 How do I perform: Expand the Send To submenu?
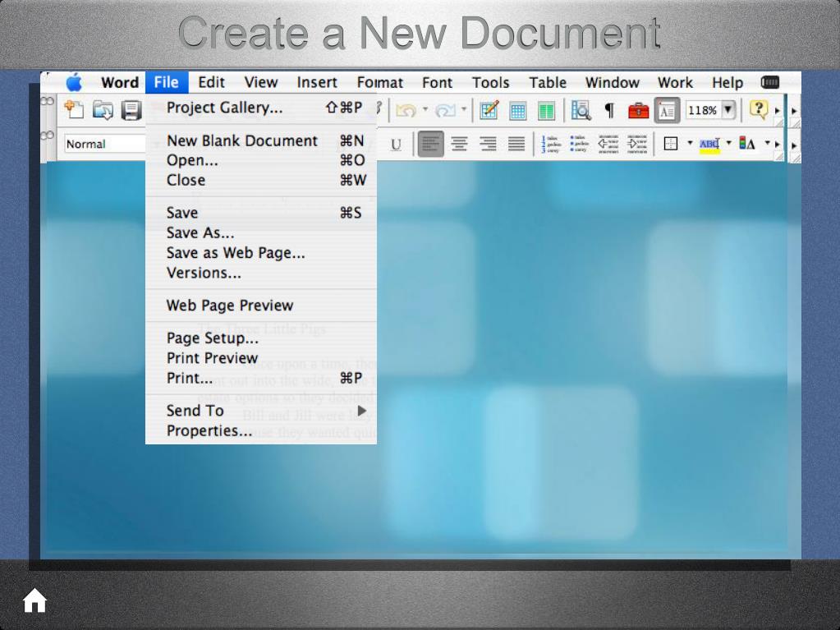point(261,411)
